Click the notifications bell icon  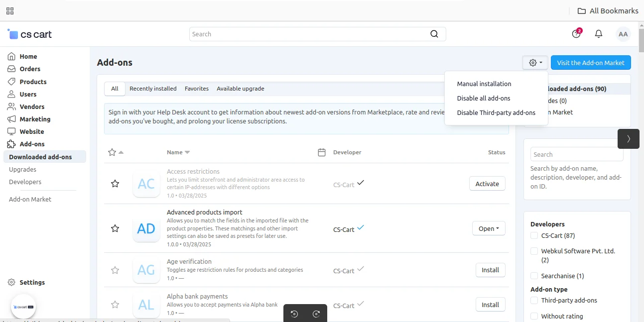tap(599, 34)
